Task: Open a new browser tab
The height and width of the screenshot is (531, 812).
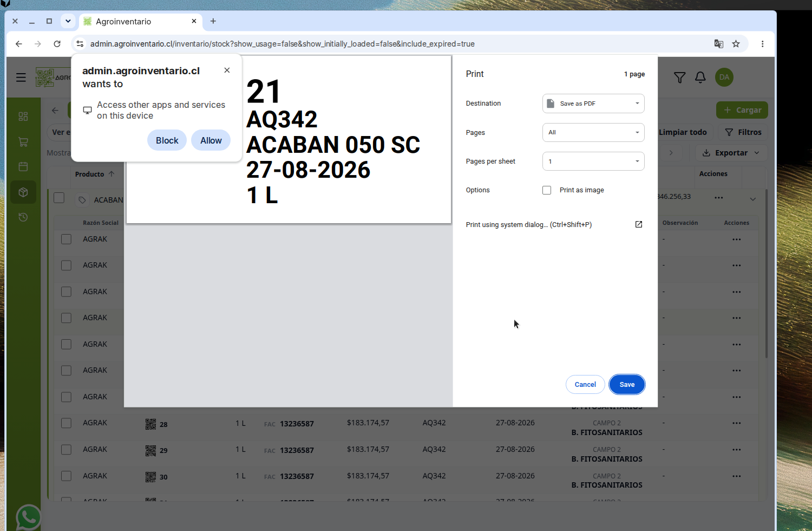Action: [x=213, y=21]
